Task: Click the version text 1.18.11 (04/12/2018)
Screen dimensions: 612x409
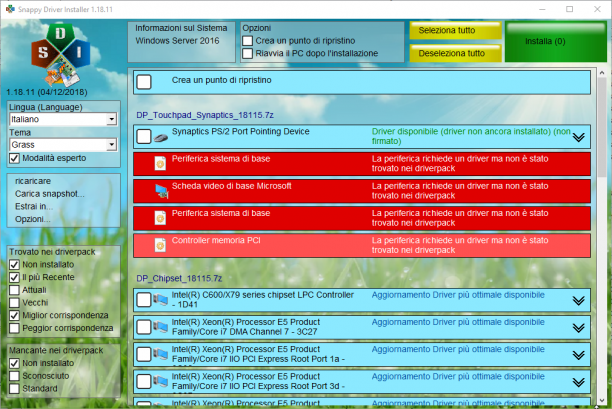Action: [47, 92]
